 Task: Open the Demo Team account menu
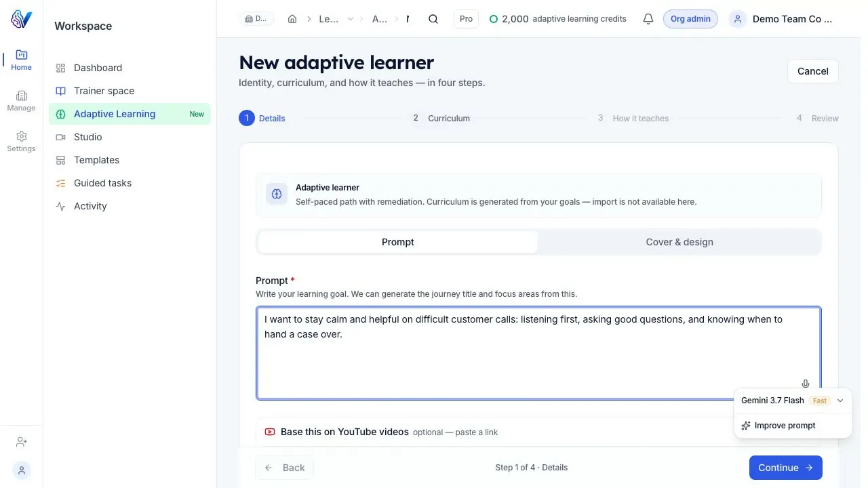click(781, 19)
